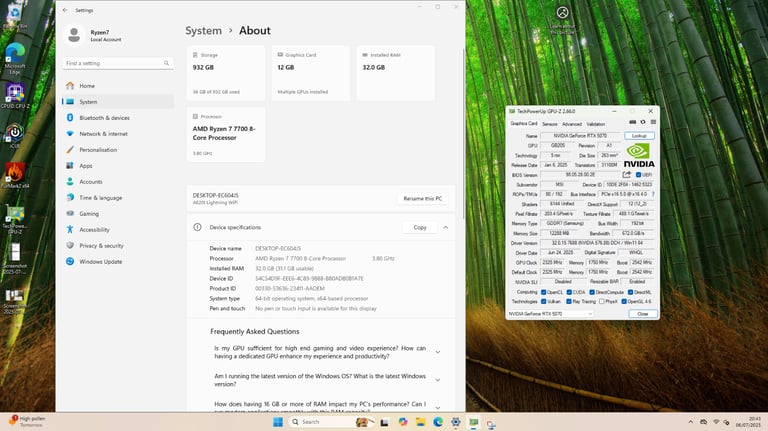Viewport: 768px width, 431px height.
Task: Expand the GPU sufficient for gaming question
Action: [x=438, y=352]
